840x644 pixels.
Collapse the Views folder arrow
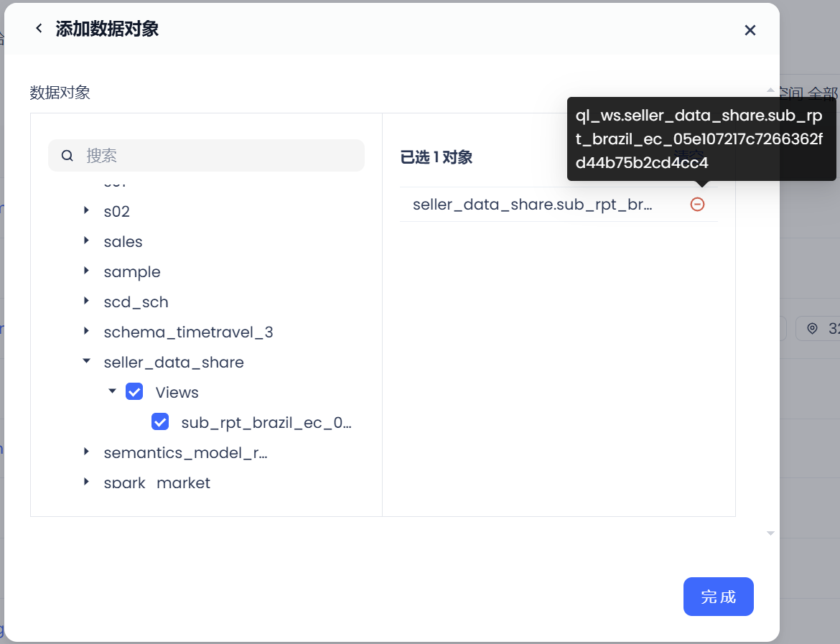point(113,392)
